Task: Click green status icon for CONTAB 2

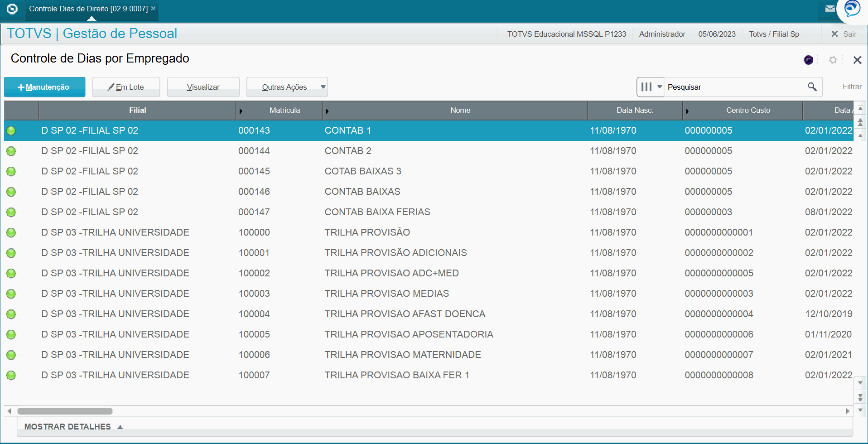Action: click(x=11, y=151)
